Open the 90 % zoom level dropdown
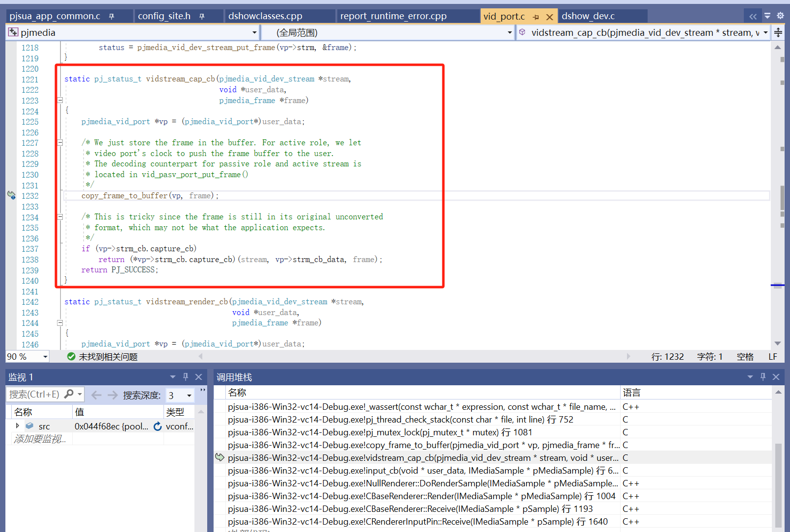This screenshot has width=790, height=532. [45, 357]
